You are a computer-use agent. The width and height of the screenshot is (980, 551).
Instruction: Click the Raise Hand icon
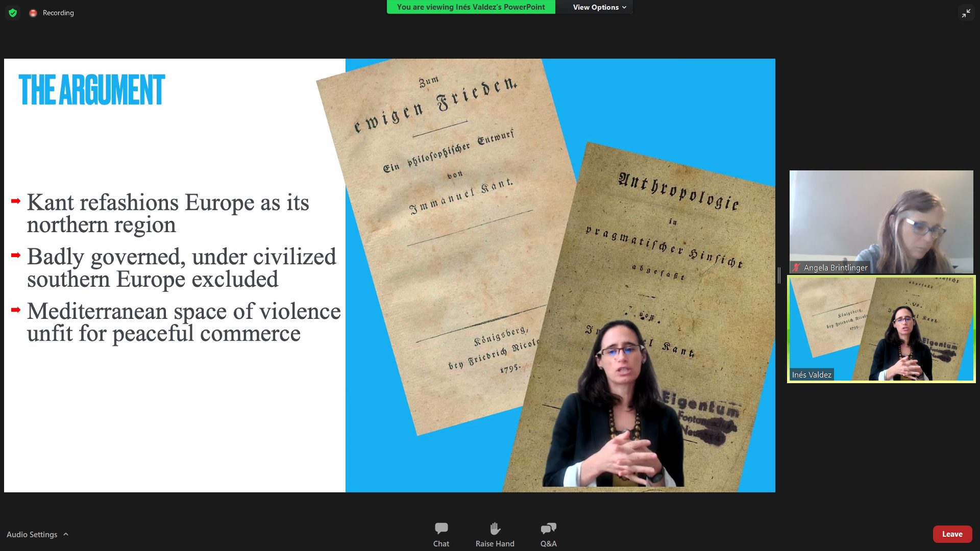point(495,528)
